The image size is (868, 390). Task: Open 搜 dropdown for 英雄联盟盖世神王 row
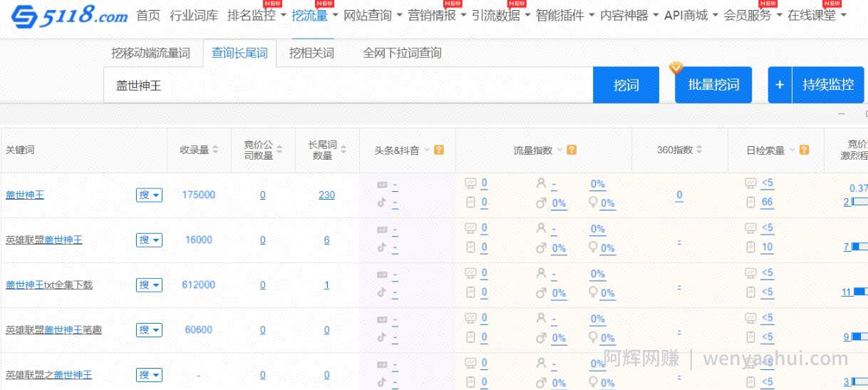149,240
